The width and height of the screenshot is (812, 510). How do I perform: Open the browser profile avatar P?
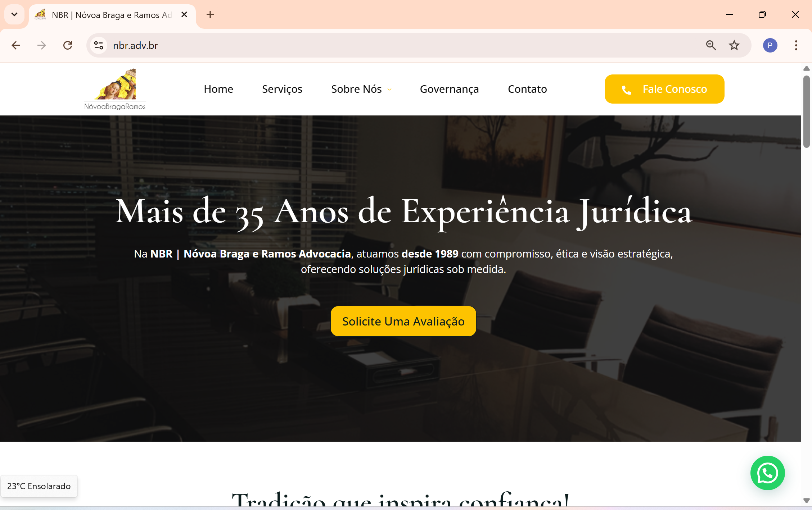tap(770, 45)
